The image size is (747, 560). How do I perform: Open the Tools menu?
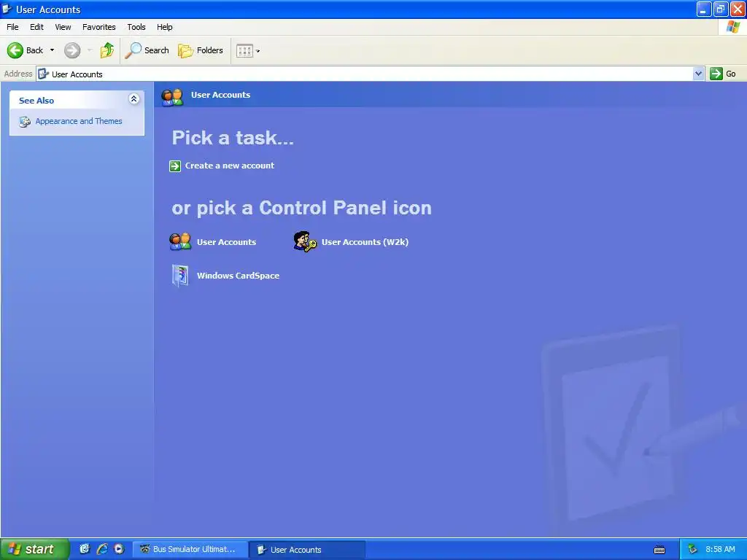(x=136, y=27)
